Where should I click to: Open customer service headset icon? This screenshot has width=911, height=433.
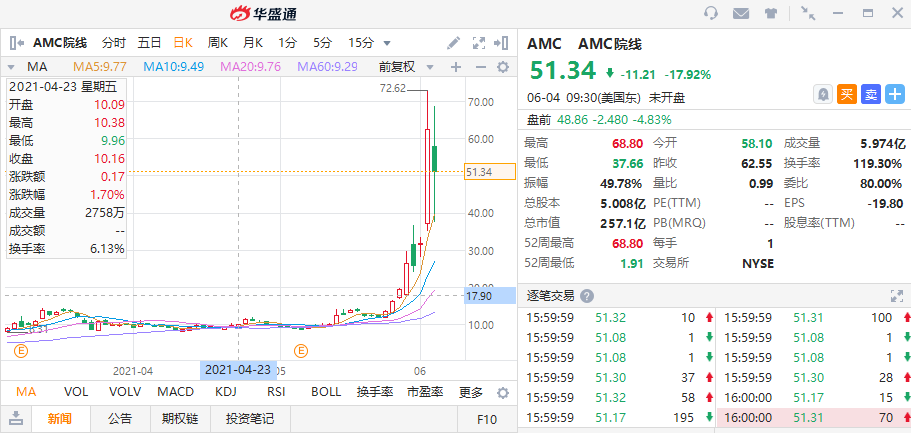click(x=711, y=13)
